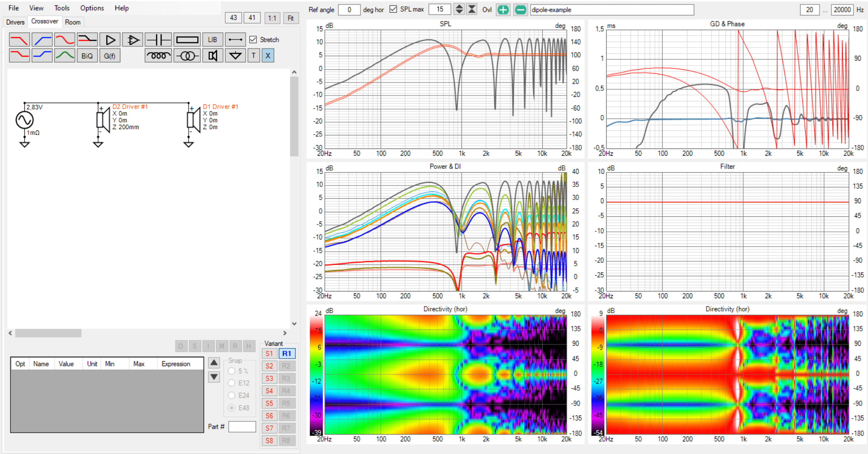
Task: Switch to the Drivers tab
Action: pos(15,22)
